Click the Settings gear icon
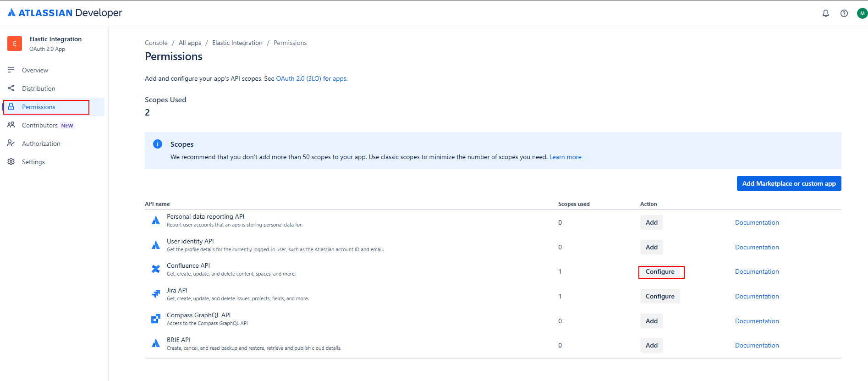The height and width of the screenshot is (381, 868). coord(11,162)
